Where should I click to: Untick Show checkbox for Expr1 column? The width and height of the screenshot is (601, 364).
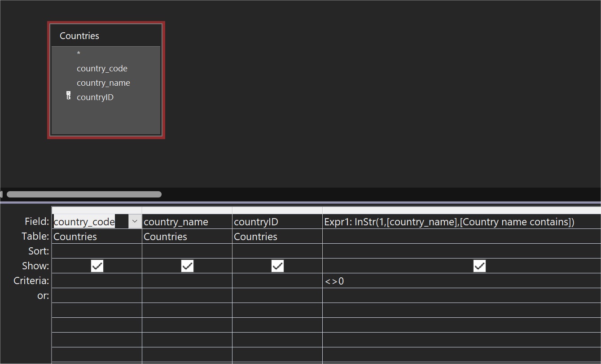pyautogui.click(x=479, y=266)
